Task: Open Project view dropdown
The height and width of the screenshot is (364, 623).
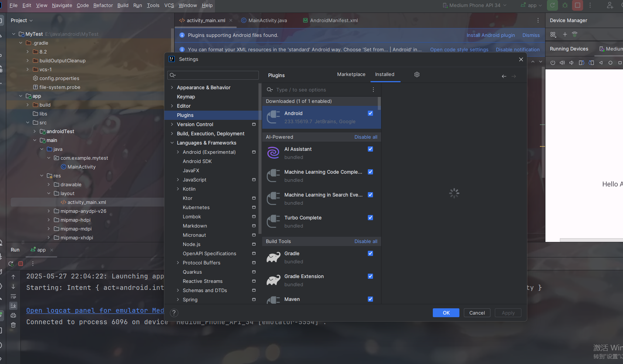Action: click(x=22, y=20)
